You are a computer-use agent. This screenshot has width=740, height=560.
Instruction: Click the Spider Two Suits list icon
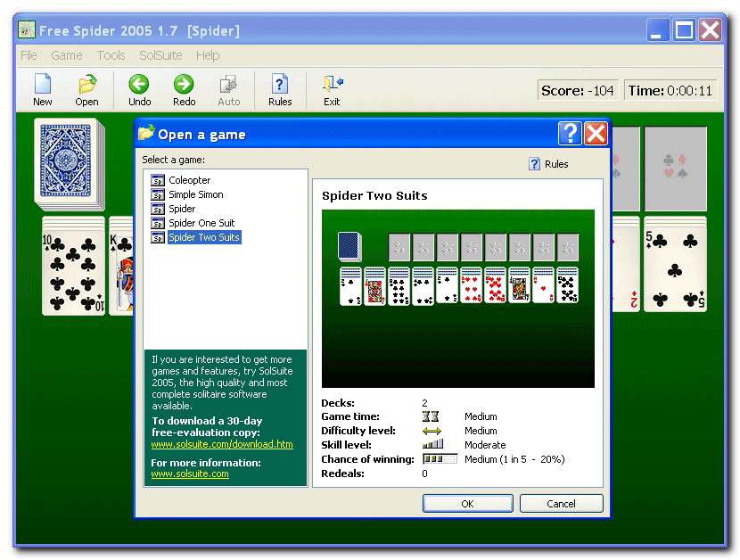[x=158, y=237]
